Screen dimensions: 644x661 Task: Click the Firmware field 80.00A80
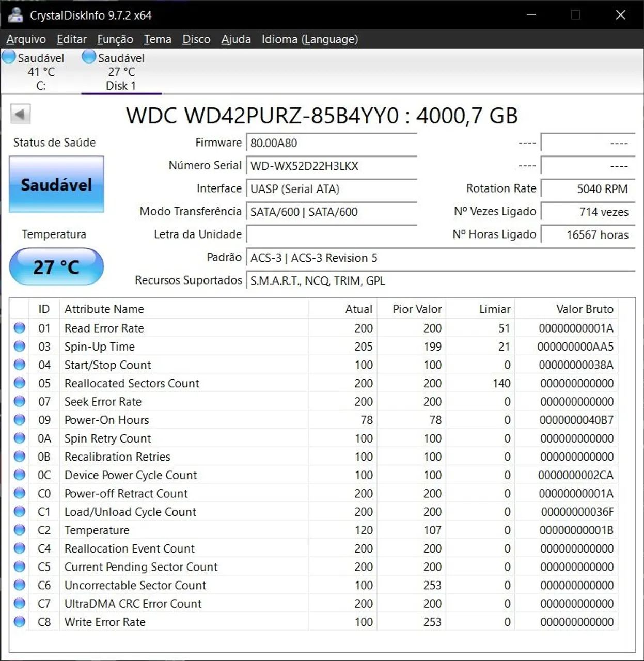(x=332, y=143)
